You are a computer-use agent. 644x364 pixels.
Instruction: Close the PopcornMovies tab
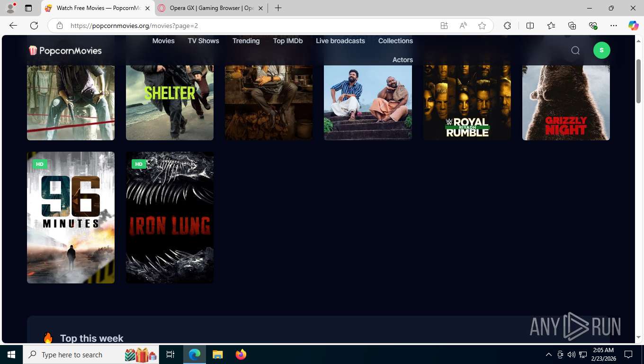(x=147, y=8)
